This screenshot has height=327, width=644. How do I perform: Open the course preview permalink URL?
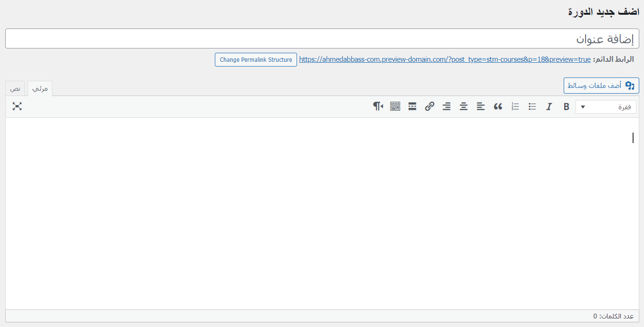pyautogui.click(x=445, y=59)
